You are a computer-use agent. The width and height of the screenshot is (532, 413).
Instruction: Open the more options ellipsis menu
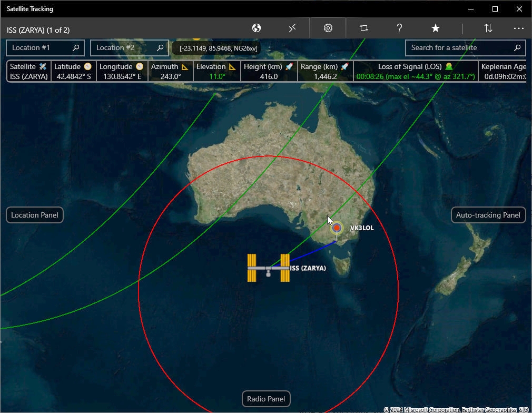[519, 28]
